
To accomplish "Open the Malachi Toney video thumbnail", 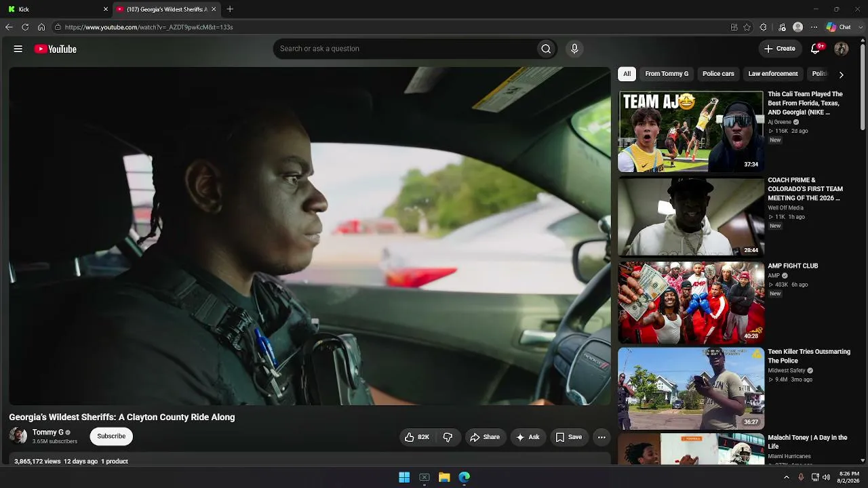I will coord(691,449).
